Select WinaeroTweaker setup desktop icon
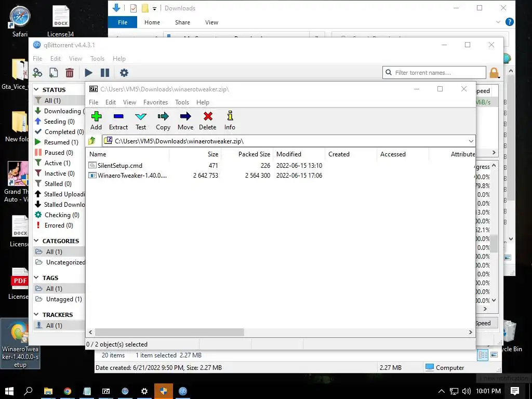Screen dimensions: 532x399 point(20,343)
